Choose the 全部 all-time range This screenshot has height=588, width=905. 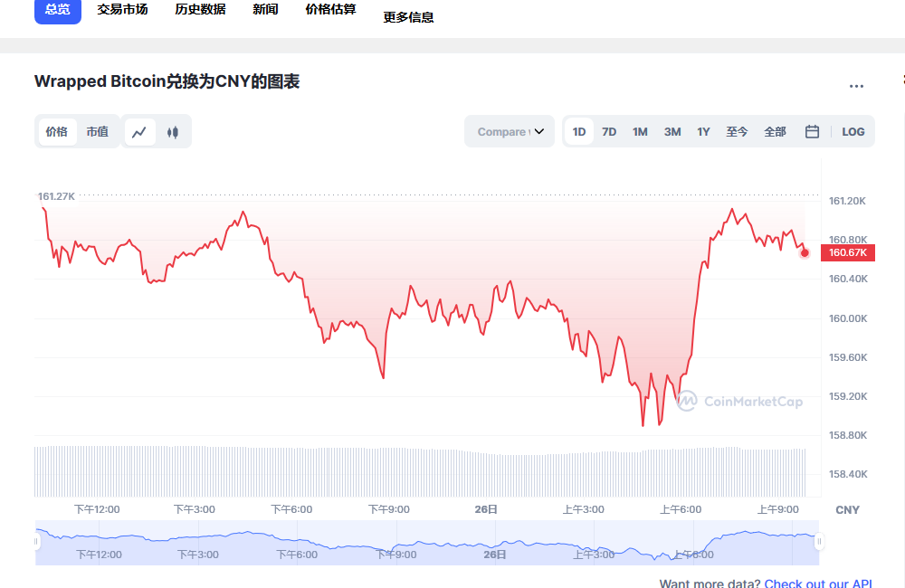click(x=775, y=131)
